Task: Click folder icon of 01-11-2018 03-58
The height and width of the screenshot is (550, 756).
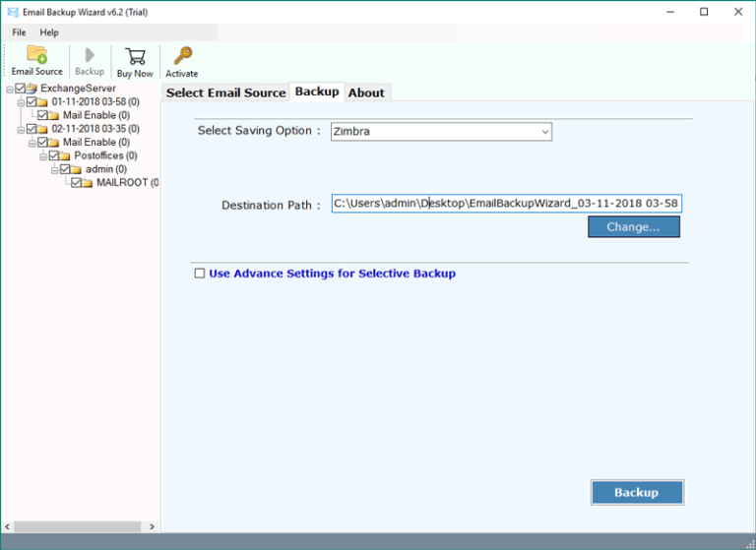Action: click(42, 102)
